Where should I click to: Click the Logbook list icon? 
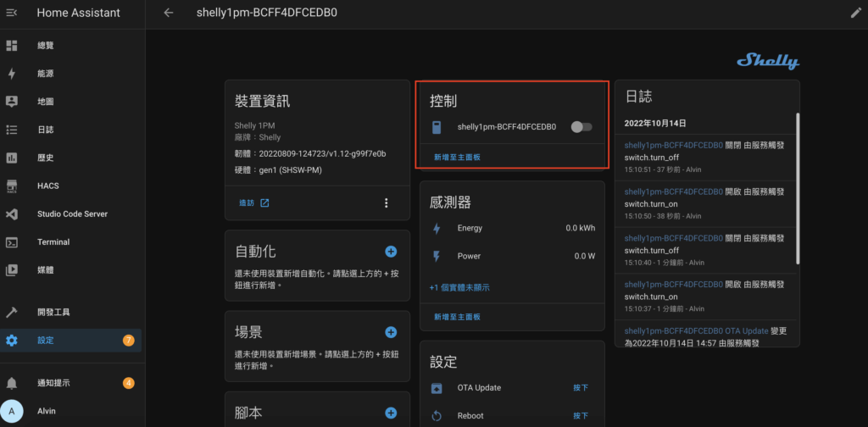12,130
